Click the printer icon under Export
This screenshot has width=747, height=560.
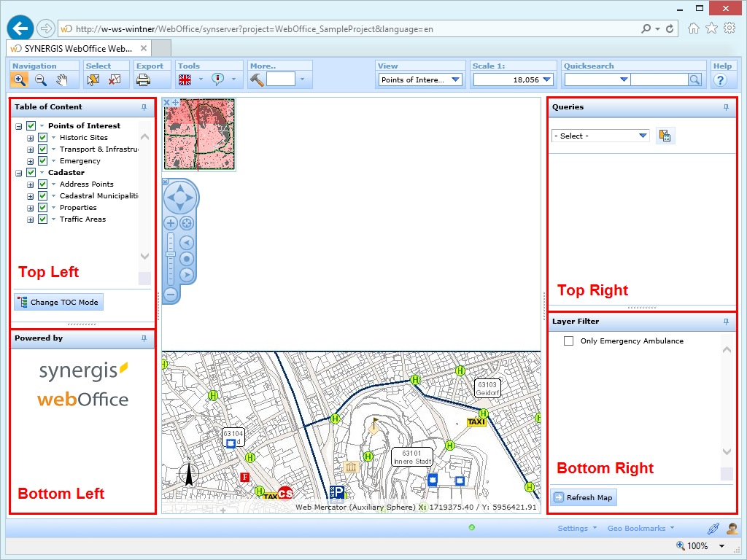(x=143, y=79)
